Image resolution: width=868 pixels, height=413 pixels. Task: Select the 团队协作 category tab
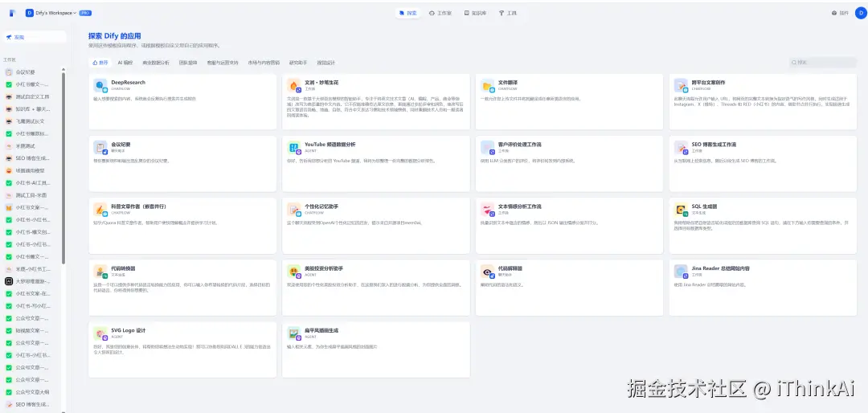point(187,63)
